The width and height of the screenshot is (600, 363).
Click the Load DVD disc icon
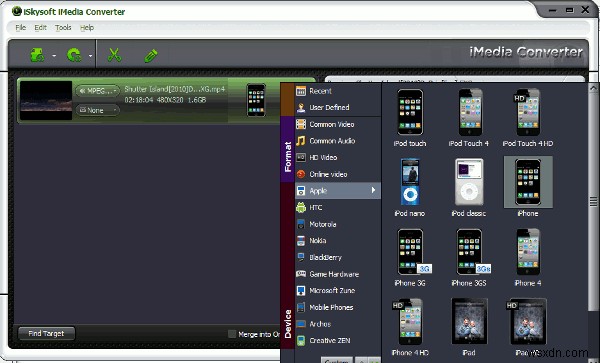[x=74, y=55]
